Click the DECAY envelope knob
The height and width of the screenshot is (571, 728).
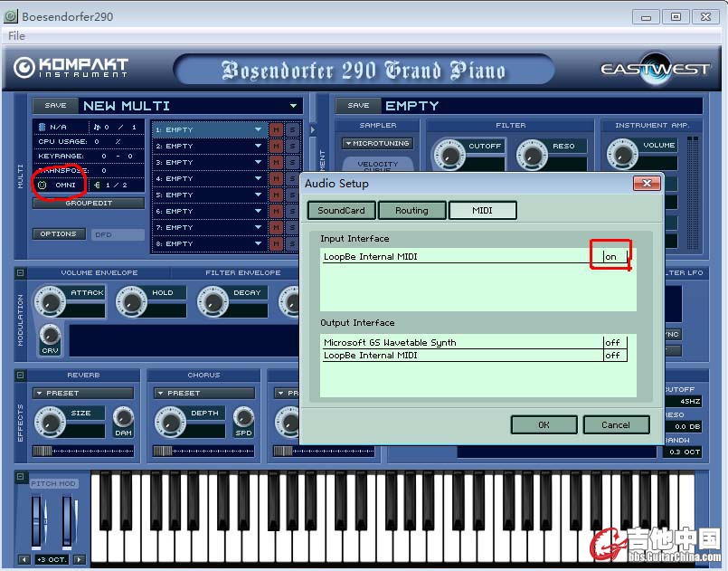(x=213, y=301)
